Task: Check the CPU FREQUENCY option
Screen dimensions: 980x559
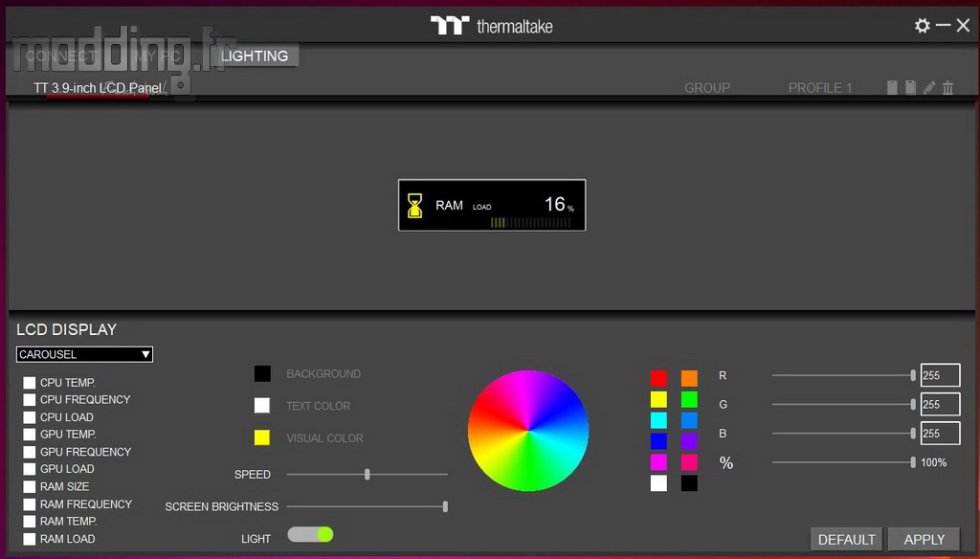Action: tap(30, 399)
